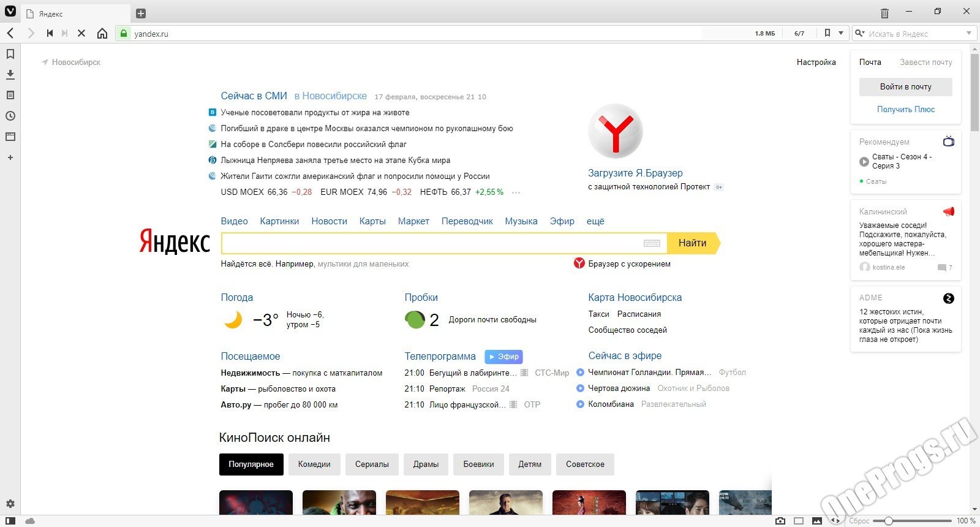The width and height of the screenshot is (980, 527).
Task: Click the Загрузите Я.Браузер link
Action: point(635,173)
